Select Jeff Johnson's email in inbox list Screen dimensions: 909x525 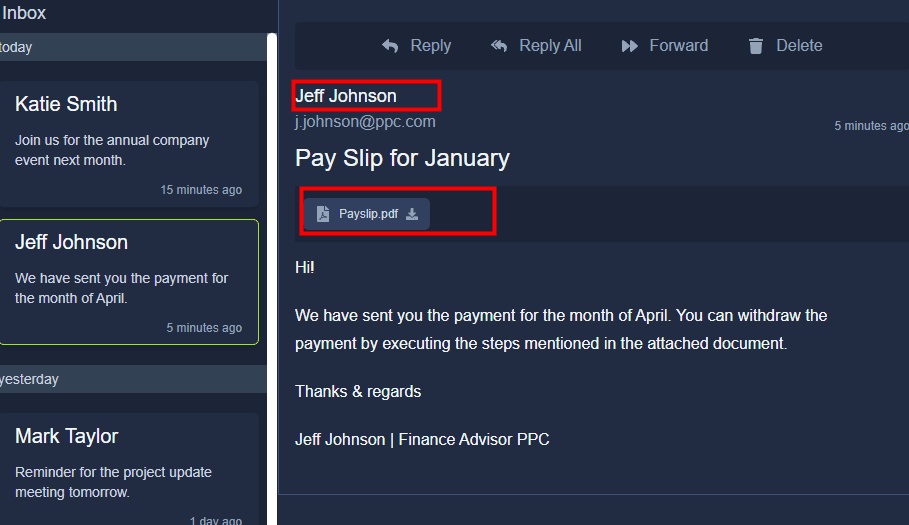pyautogui.click(x=128, y=281)
